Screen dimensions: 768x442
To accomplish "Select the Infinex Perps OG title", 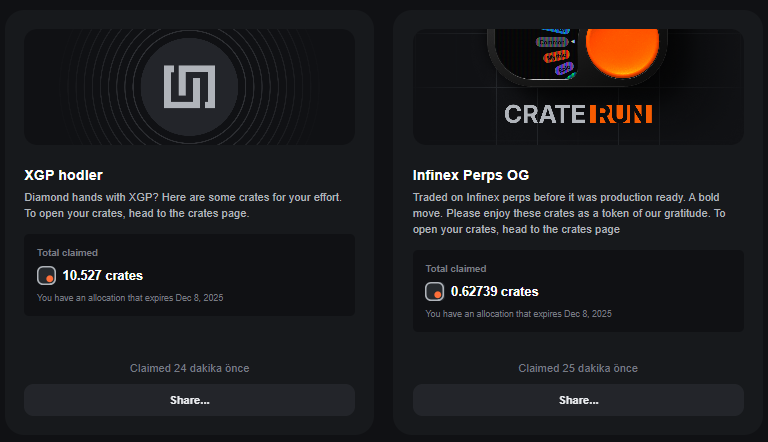I will pos(471,175).
